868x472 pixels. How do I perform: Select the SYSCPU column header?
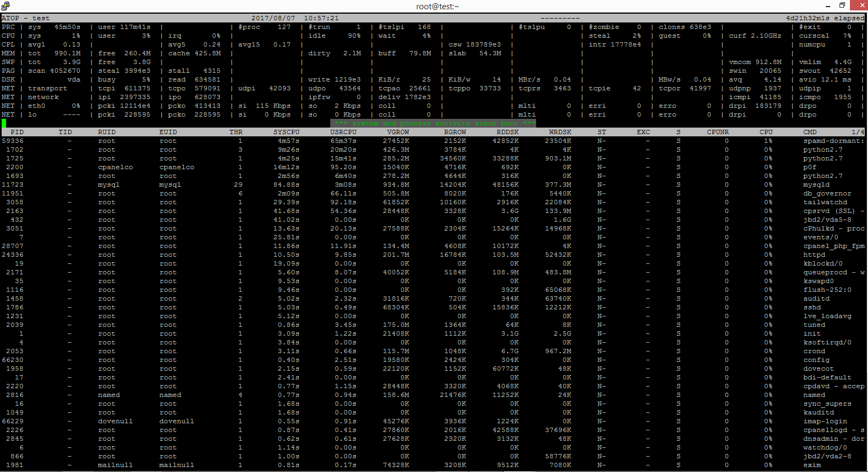coord(286,132)
